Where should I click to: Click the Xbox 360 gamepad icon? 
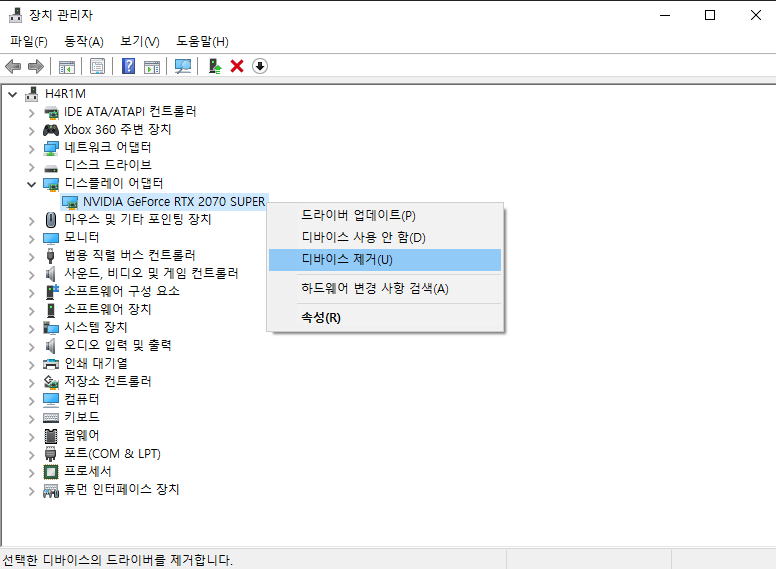tap(51, 130)
